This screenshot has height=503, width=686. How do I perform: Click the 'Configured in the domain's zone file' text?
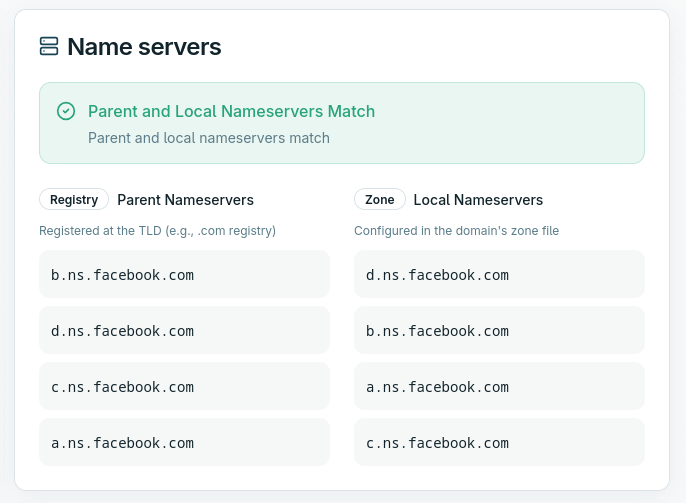pyautogui.click(x=456, y=231)
